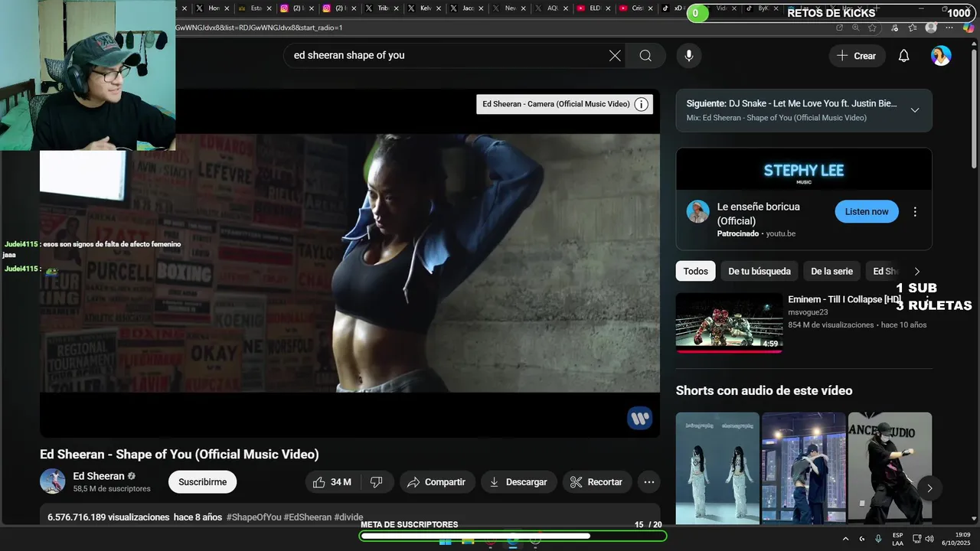This screenshot has height=551, width=980.
Task: Click Suscribirme to Ed Sheeran
Action: point(202,482)
